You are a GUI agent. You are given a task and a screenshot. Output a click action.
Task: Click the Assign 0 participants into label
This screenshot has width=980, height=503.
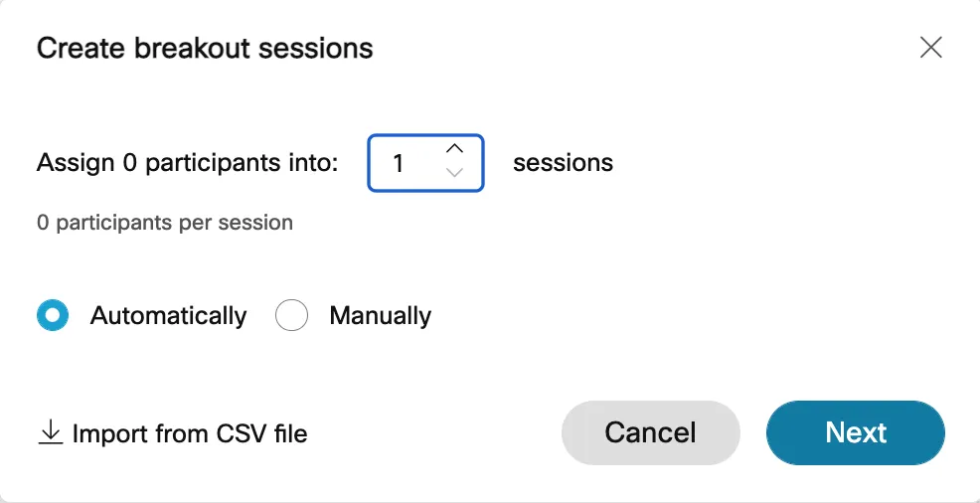[188, 162]
